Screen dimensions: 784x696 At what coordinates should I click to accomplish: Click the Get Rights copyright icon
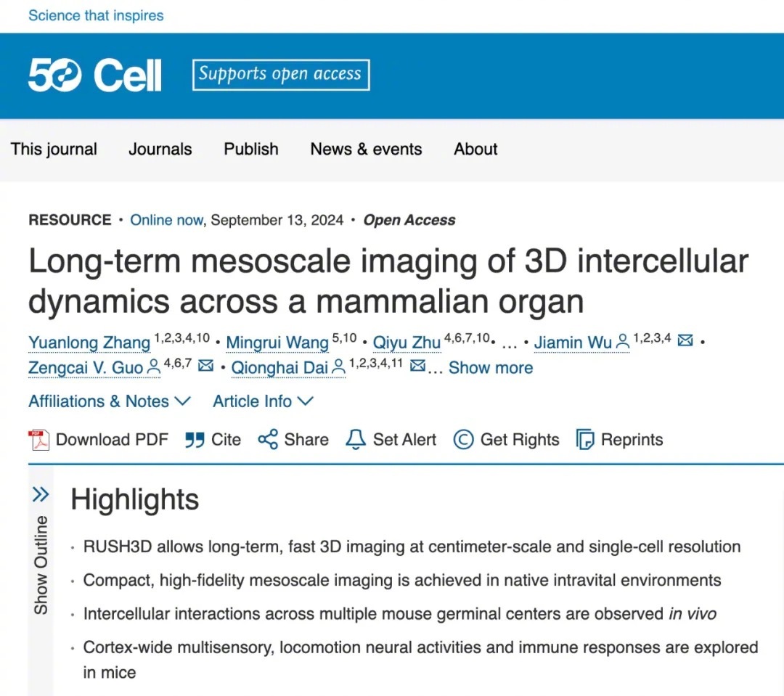464,440
